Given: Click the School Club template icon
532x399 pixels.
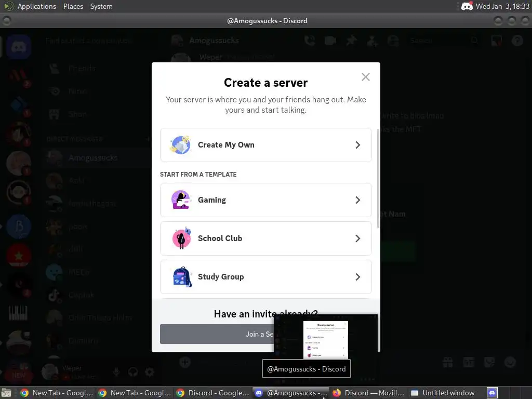Looking at the screenshot, I should pos(181,238).
